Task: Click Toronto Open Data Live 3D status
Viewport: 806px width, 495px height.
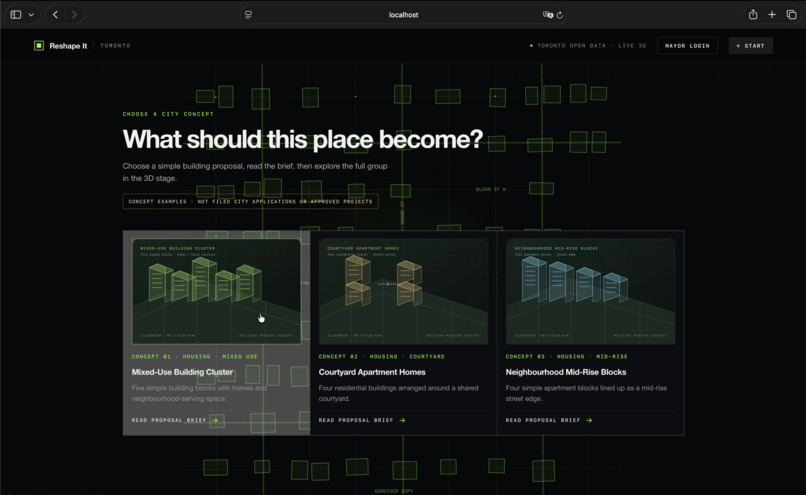Action: click(588, 46)
